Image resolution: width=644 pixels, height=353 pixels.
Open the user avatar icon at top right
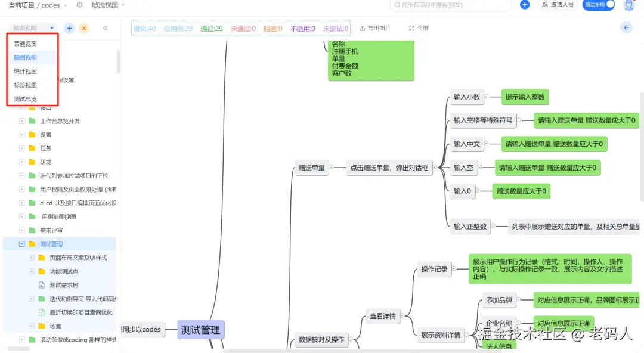point(629,5)
